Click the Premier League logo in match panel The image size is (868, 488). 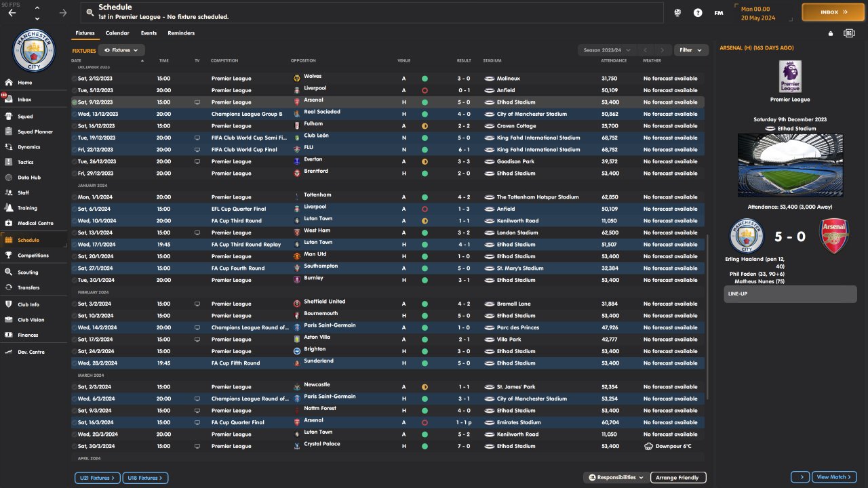790,76
